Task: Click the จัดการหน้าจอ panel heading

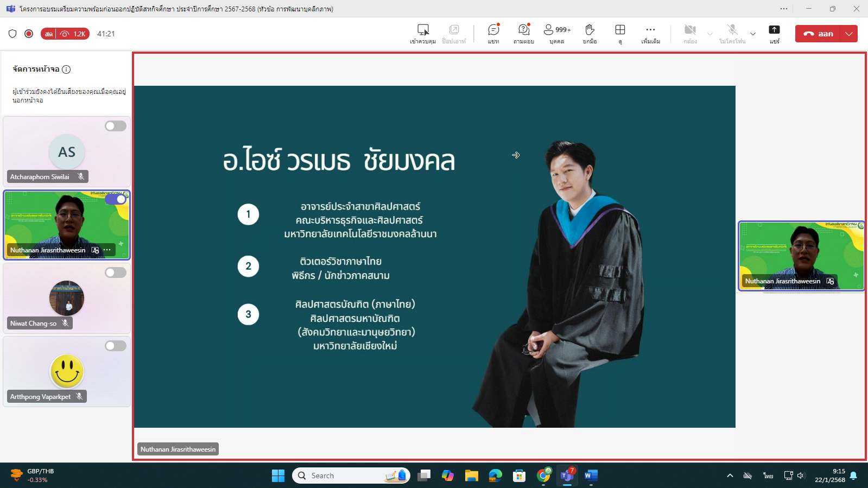Action: pos(36,69)
